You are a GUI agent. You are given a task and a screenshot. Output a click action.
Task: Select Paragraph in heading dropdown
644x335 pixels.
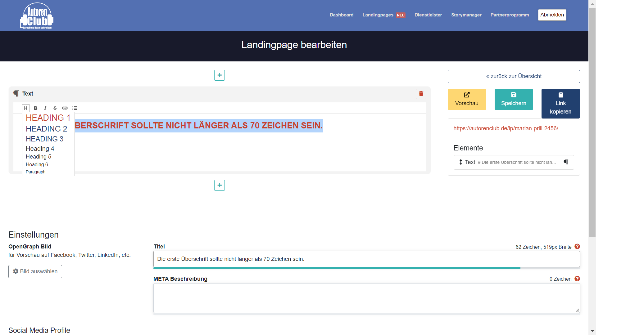[35, 172]
